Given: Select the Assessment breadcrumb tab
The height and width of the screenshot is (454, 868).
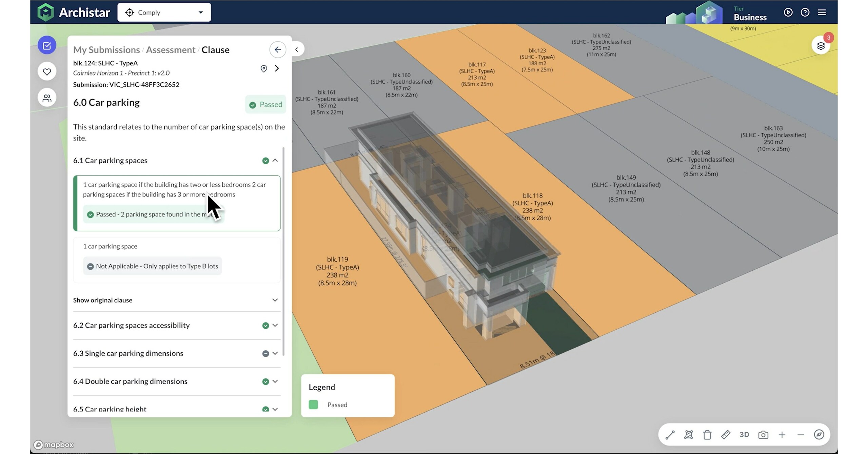Looking at the screenshot, I should point(171,49).
